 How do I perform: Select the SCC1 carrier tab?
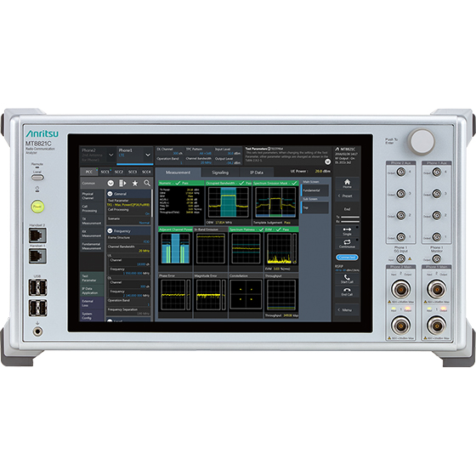(x=105, y=172)
